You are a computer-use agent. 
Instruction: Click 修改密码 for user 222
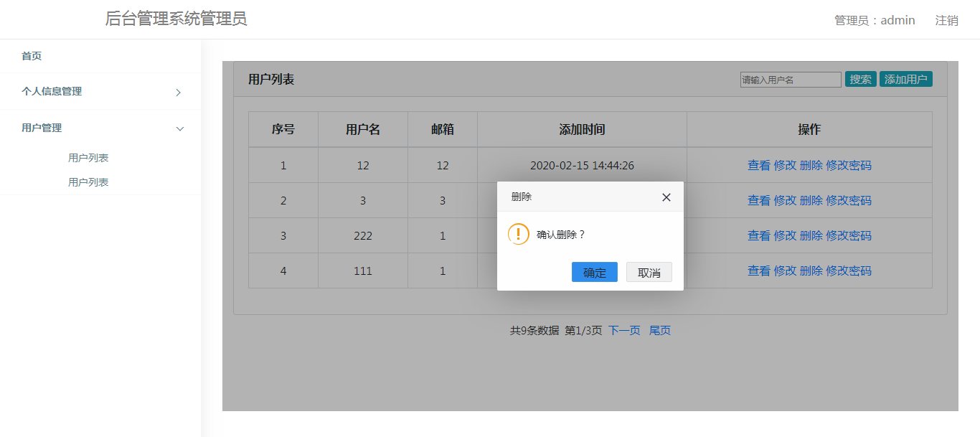click(x=849, y=235)
